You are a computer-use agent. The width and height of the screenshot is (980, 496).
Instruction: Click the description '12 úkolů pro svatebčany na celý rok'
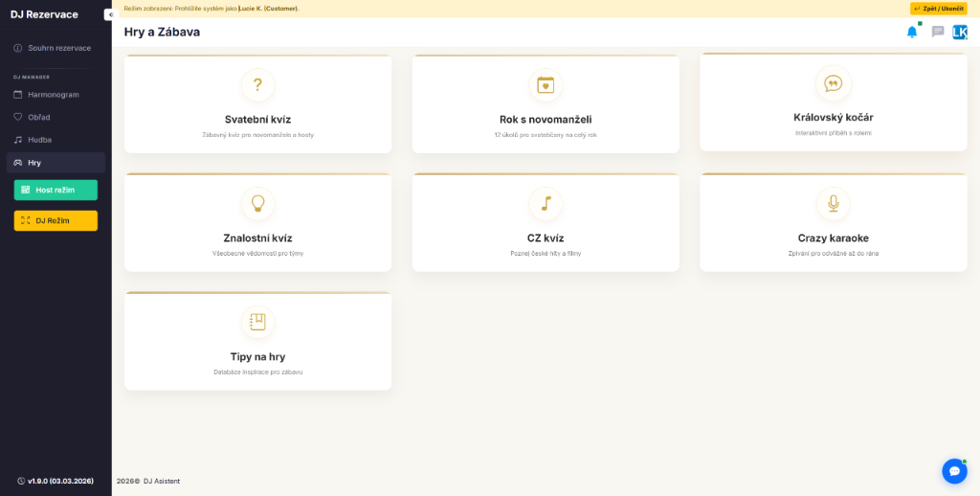(546, 134)
